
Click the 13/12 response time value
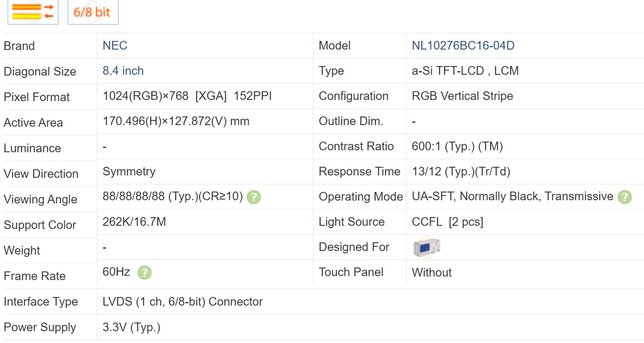point(461,171)
